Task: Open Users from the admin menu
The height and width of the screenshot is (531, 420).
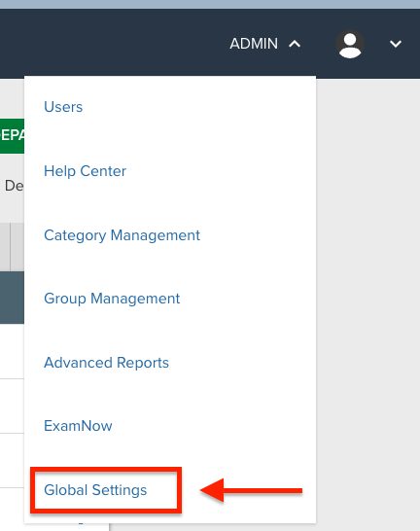Action: tap(63, 107)
